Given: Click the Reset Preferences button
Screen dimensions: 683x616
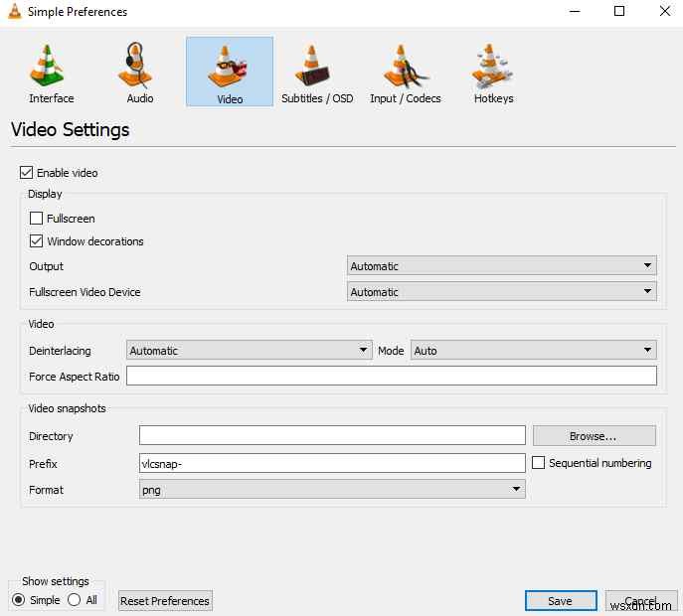Looking at the screenshot, I should pos(165,601).
